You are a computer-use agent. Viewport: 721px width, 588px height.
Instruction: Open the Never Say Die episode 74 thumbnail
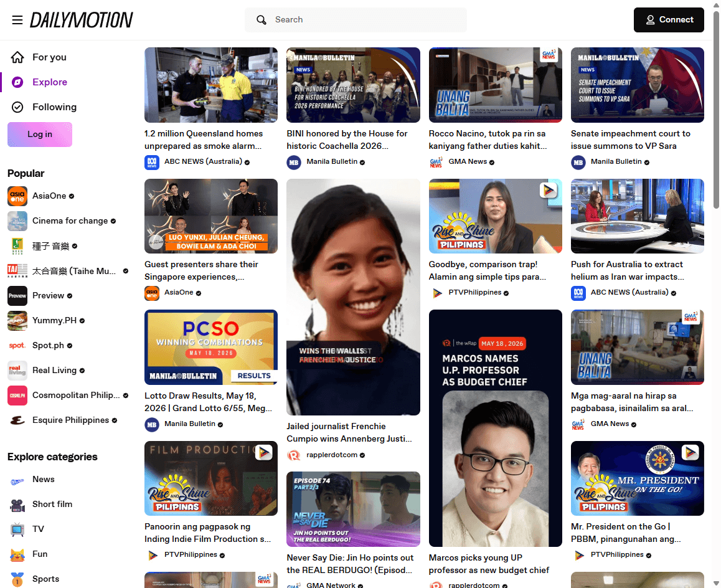(x=353, y=510)
